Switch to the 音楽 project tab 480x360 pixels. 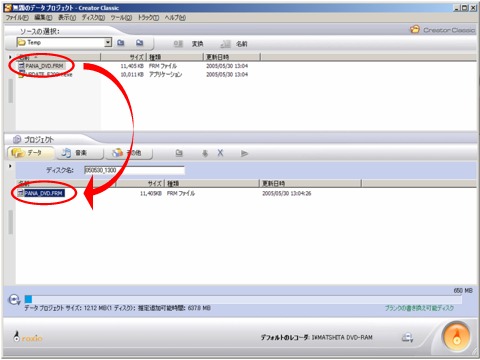(x=79, y=153)
